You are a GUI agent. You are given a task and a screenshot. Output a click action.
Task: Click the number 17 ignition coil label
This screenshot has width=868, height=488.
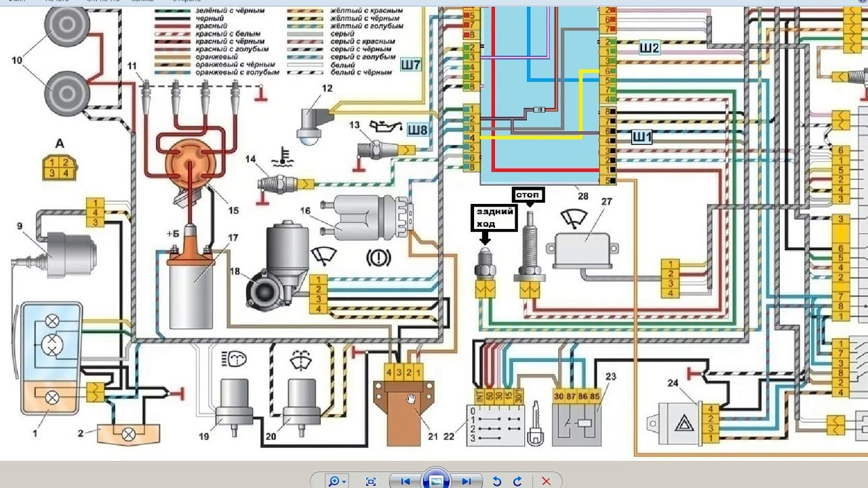233,237
